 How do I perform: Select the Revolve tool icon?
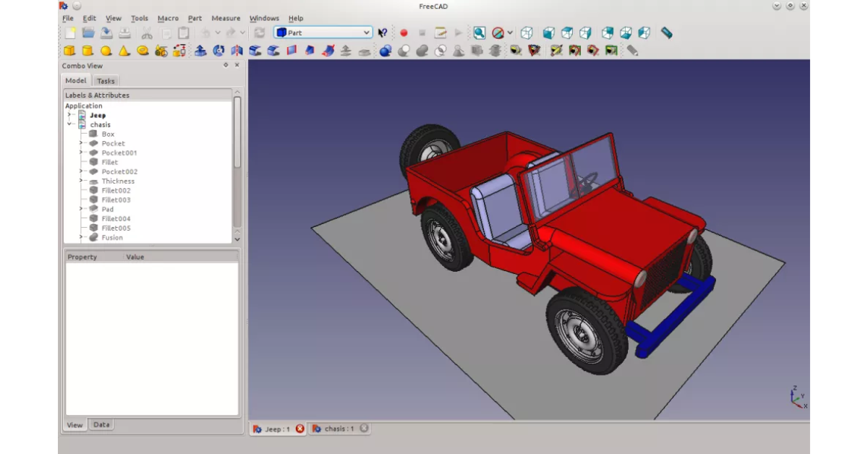(x=218, y=51)
